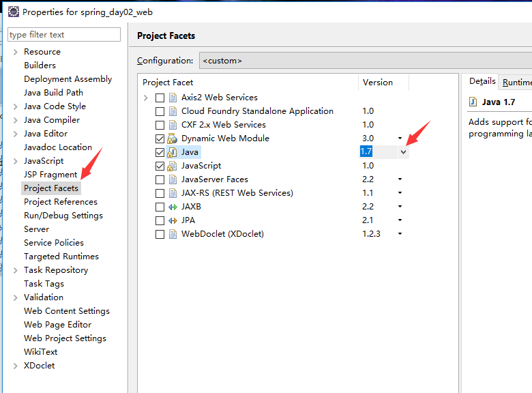The image size is (532, 393).
Task: Click the WebDoclet XDoclet document icon
Action: pos(173,234)
